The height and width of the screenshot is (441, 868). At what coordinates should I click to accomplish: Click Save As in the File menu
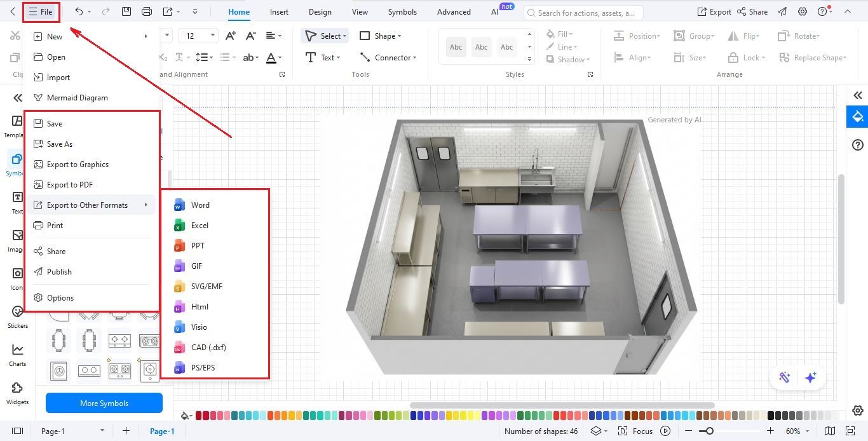click(92, 144)
